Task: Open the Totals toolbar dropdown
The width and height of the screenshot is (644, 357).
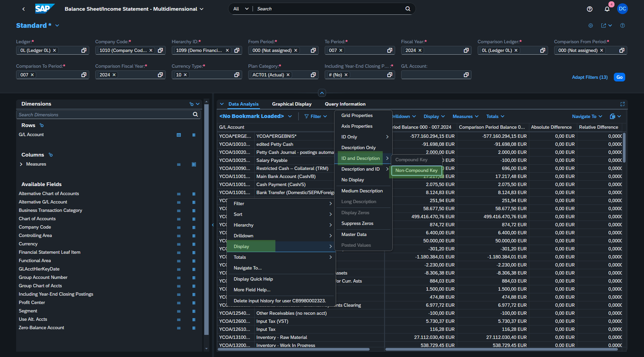Action: pyautogui.click(x=495, y=116)
